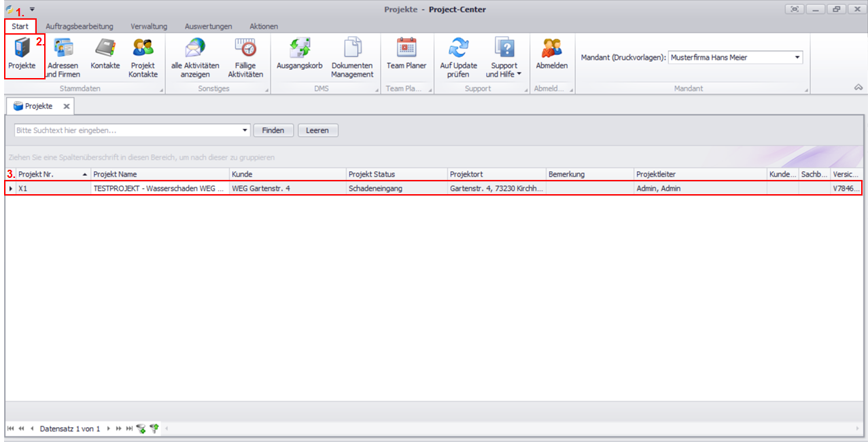Viewport: 868px width, 442px height.
Task: Open the Mandant Druckvorlagen combo box
Action: [797, 58]
